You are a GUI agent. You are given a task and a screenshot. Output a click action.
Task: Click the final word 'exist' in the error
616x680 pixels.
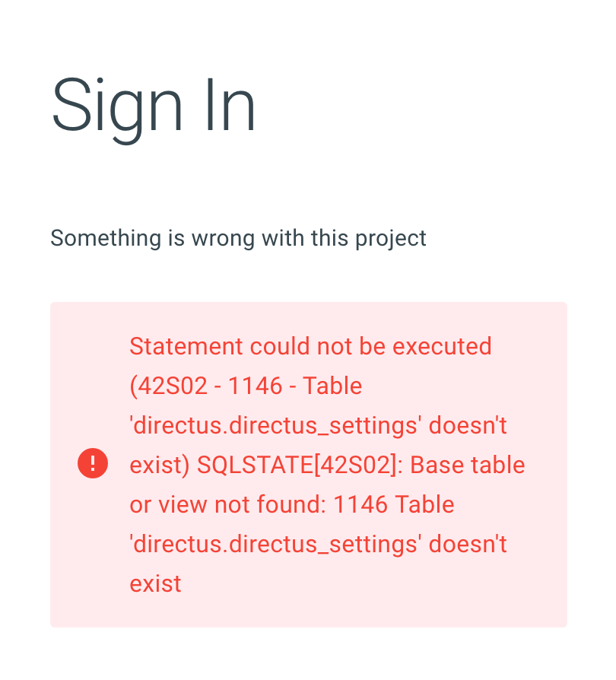click(x=155, y=583)
